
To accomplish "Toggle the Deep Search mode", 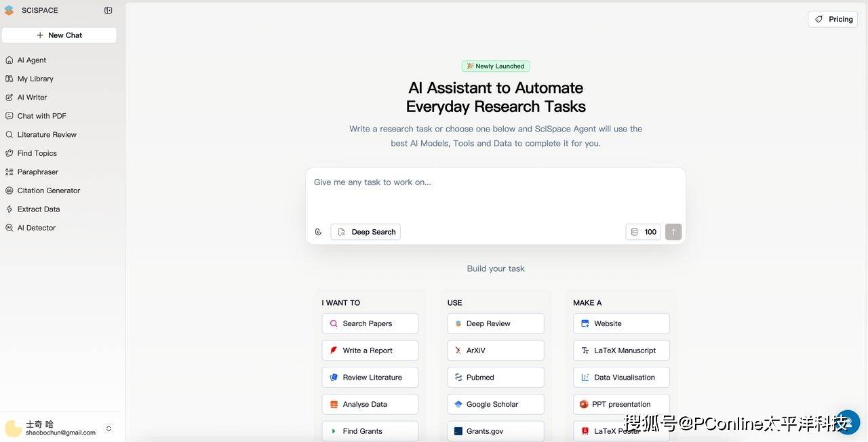I will (366, 232).
